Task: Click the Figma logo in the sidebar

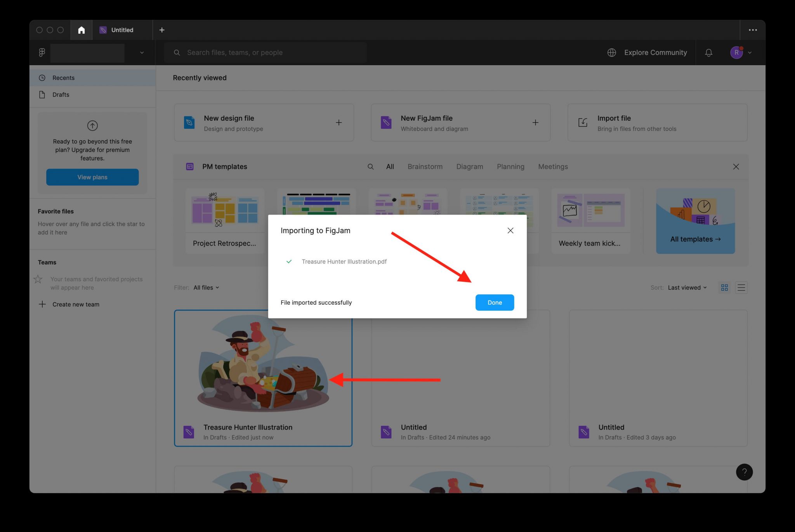Action: [42, 52]
